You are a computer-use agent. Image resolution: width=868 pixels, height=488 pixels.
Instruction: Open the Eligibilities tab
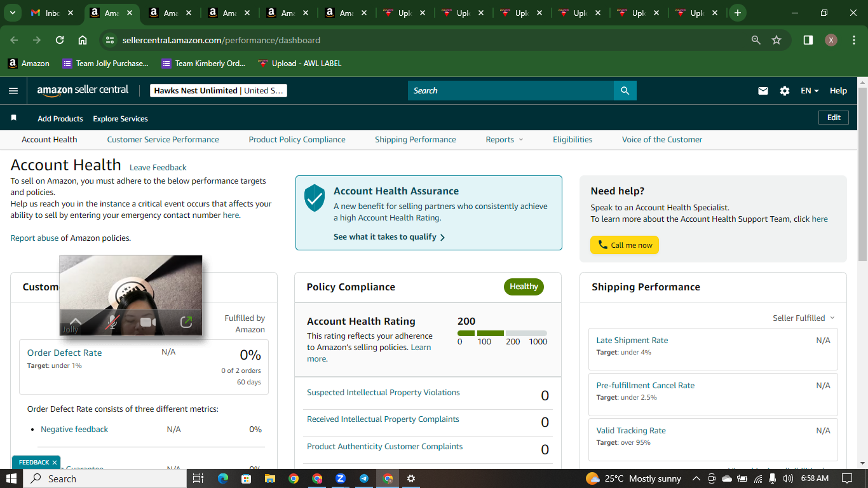coord(573,140)
